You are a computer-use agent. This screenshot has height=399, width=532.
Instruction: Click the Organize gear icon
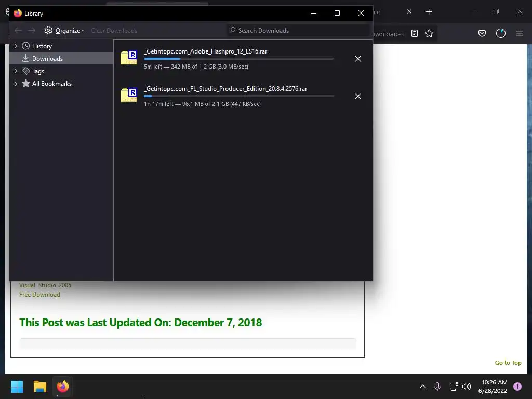tap(48, 30)
